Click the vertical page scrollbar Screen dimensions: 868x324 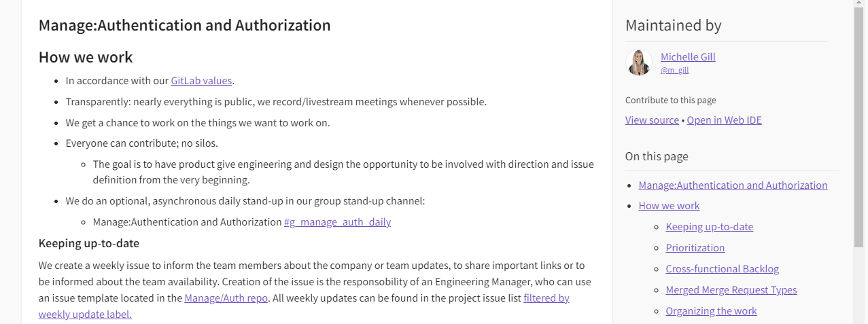[x=860, y=136]
